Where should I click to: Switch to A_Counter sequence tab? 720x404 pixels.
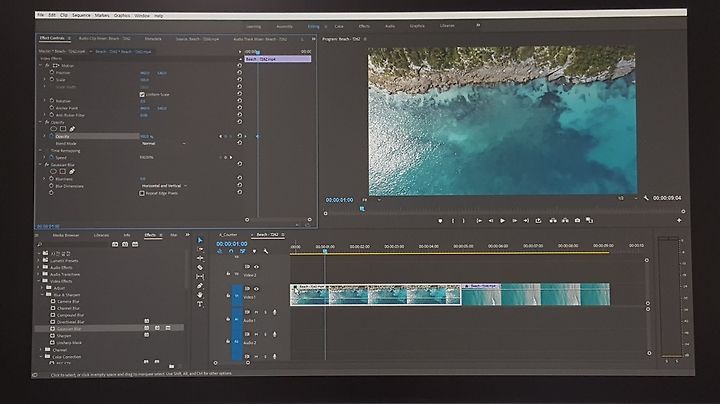tap(228, 235)
